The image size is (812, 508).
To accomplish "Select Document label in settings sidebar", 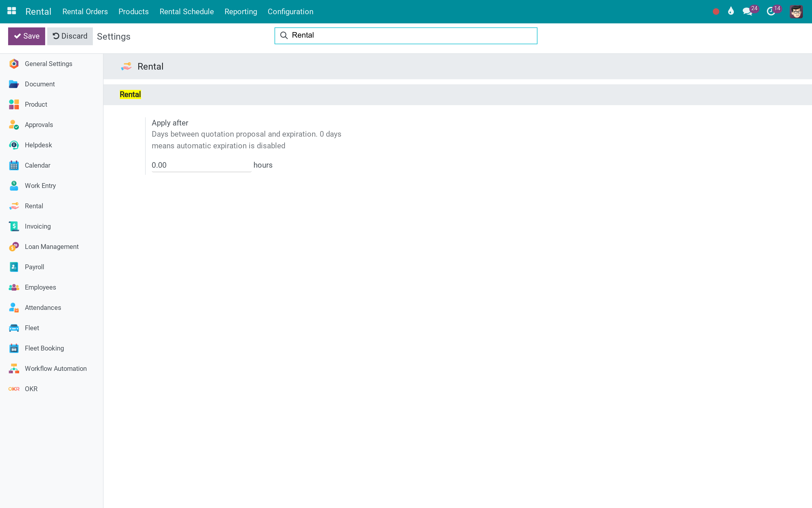I will coord(40,84).
